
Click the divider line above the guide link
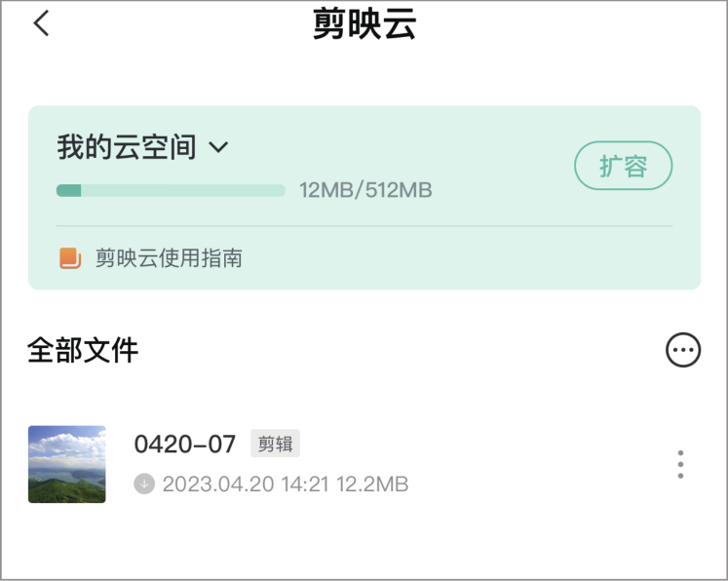click(364, 226)
